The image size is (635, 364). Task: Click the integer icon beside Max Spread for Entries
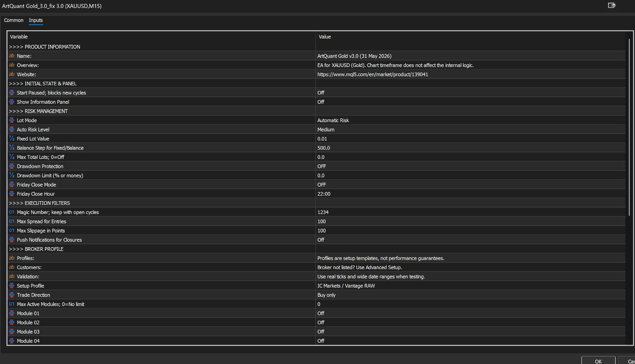tap(12, 221)
